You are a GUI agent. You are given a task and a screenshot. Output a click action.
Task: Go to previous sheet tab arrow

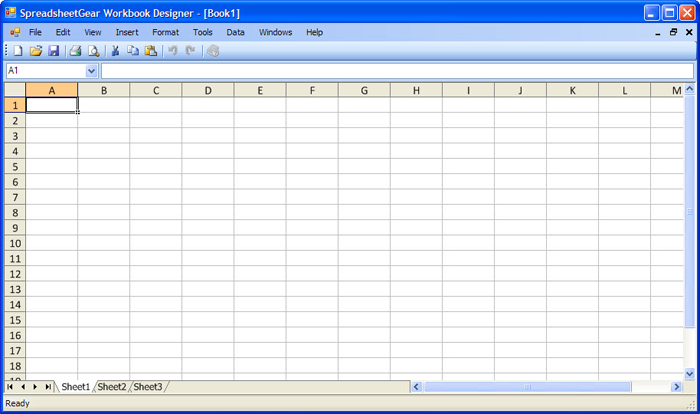pos(23,387)
